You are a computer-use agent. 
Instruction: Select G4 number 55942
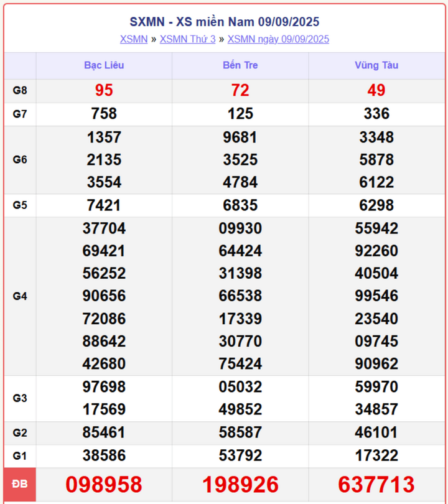tap(376, 228)
